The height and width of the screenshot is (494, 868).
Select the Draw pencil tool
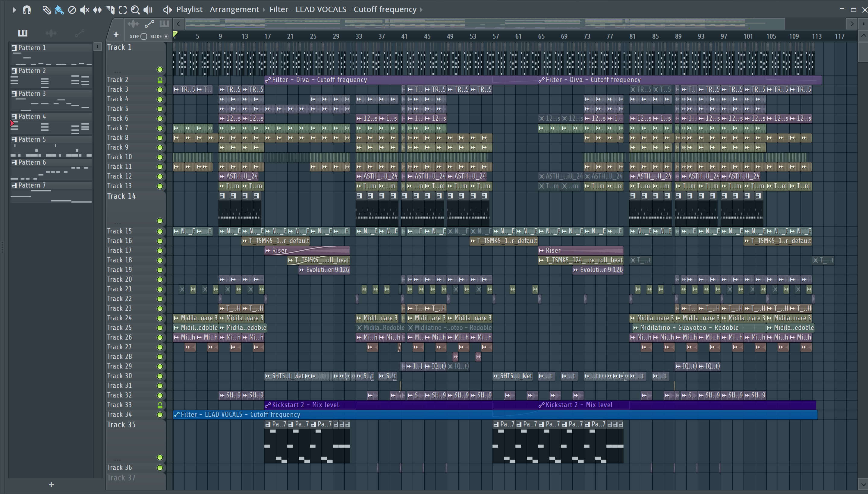click(x=46, y=10)
